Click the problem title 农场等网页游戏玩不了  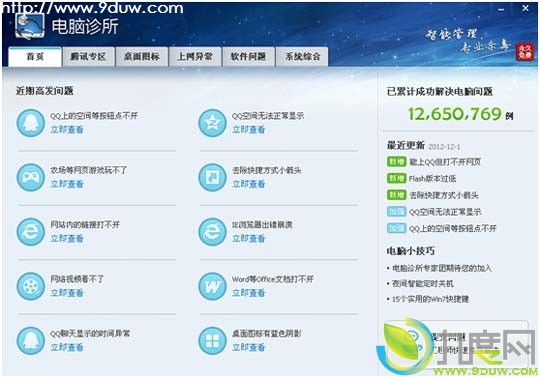(89, 170)
